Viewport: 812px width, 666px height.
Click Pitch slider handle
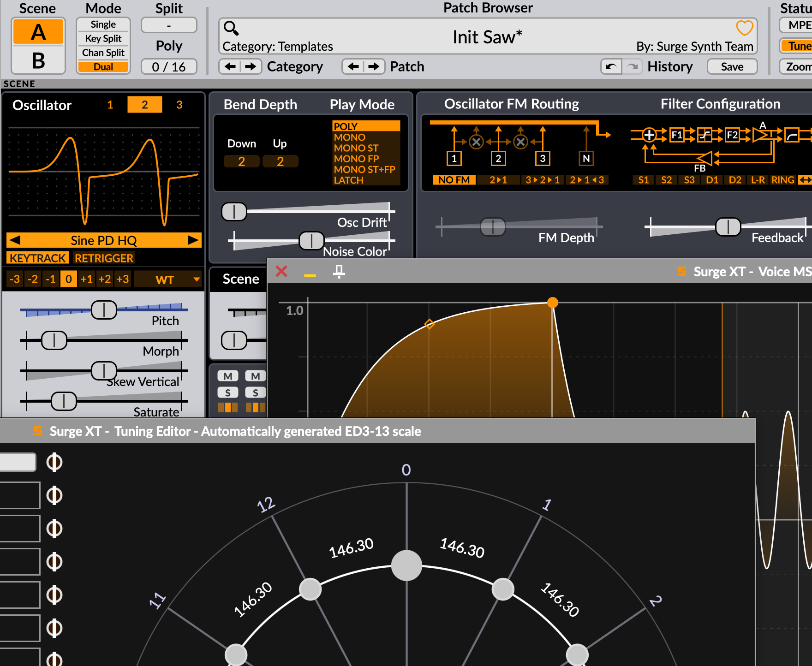[104, 310]
